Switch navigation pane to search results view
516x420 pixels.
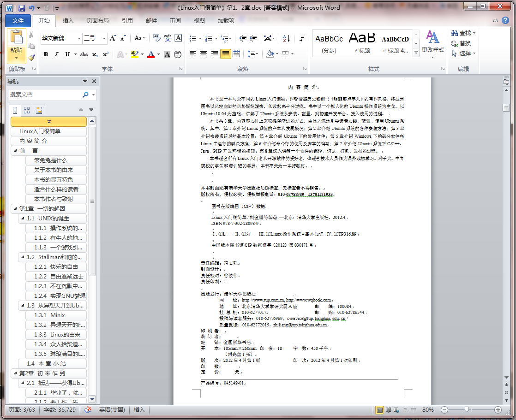pos(39,110)
